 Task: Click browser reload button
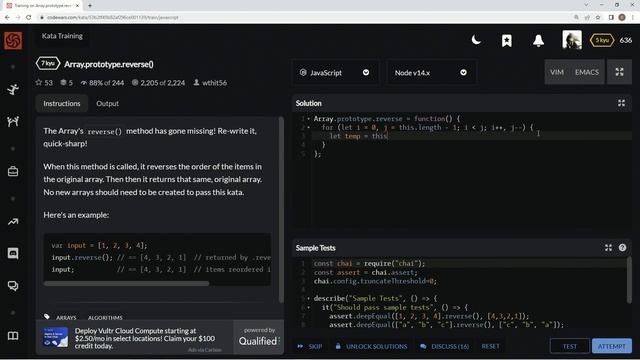pos(29,17)
